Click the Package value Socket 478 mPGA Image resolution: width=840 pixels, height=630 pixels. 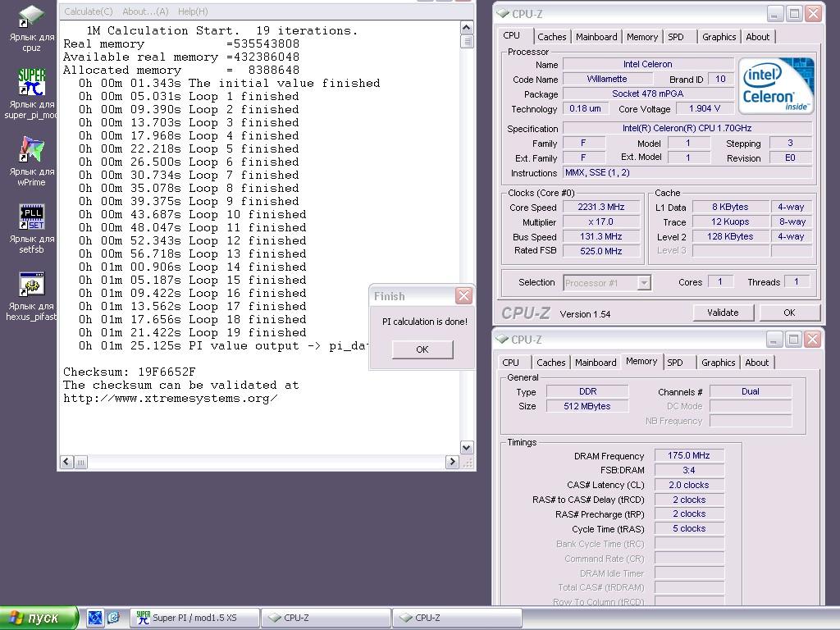tap(648, 94)
